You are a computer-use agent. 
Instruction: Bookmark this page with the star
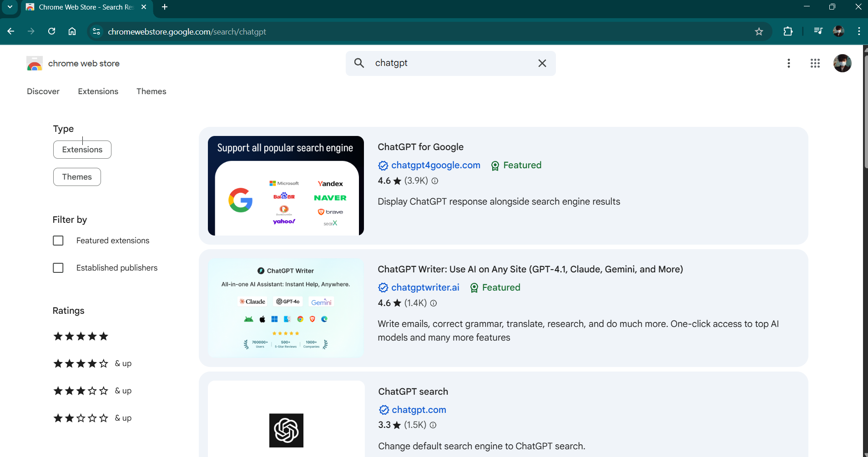759,31
